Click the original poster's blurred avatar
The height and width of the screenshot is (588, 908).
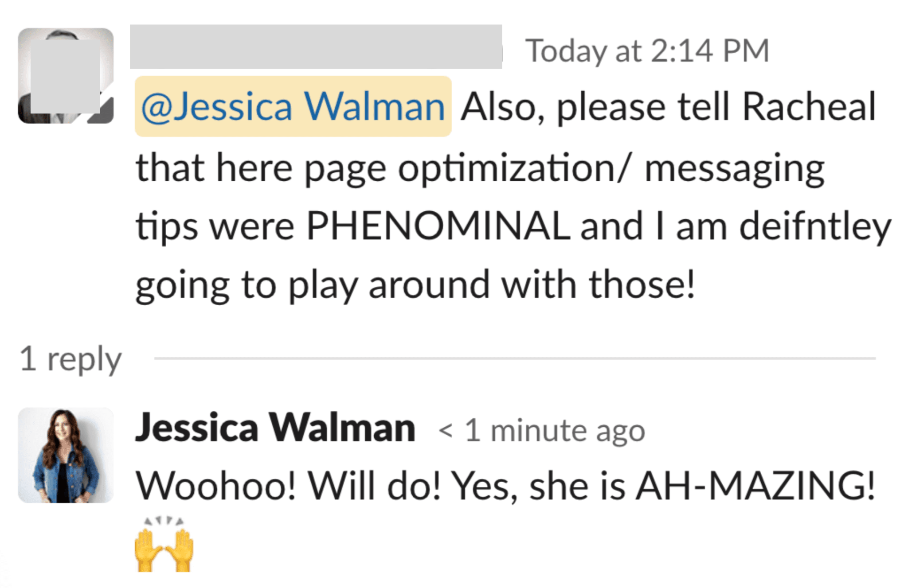(65, 75)
